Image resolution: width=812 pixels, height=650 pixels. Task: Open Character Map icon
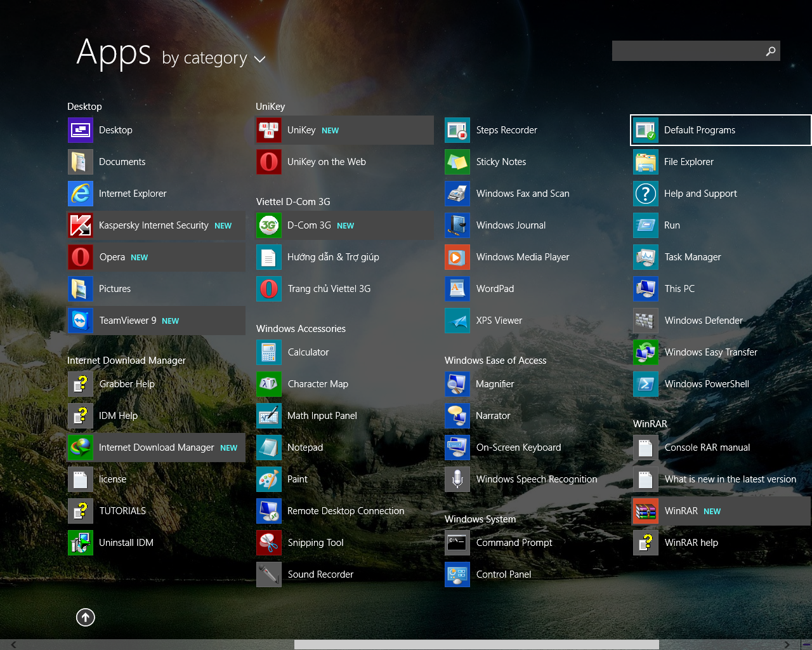pos(269,384)
